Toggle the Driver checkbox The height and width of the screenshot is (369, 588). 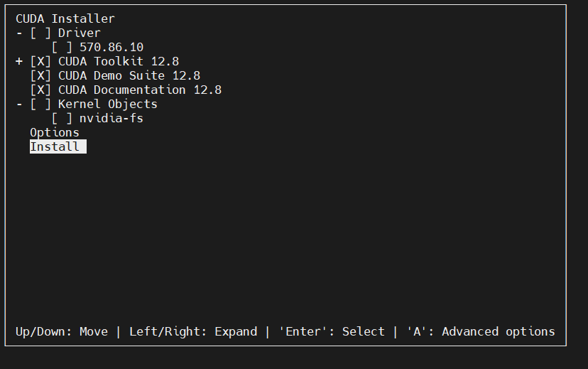pyautogui.click(x=40, y=33)
